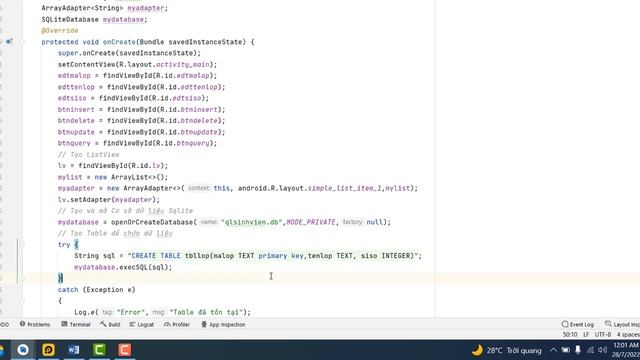
Task: Click edtmalop findViewById assignment line
Action: pos(137,76)
